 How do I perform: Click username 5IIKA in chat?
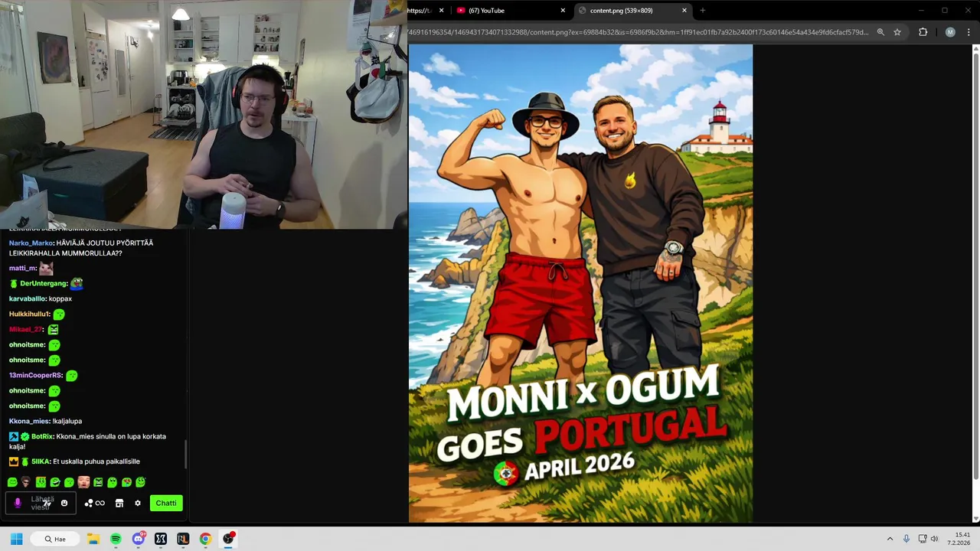pyautogui.click(x=41, y=461)
